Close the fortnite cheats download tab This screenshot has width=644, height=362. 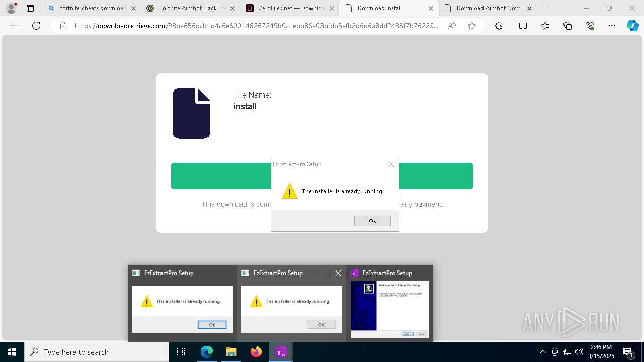pyautogui.click(x=133, y=8)
